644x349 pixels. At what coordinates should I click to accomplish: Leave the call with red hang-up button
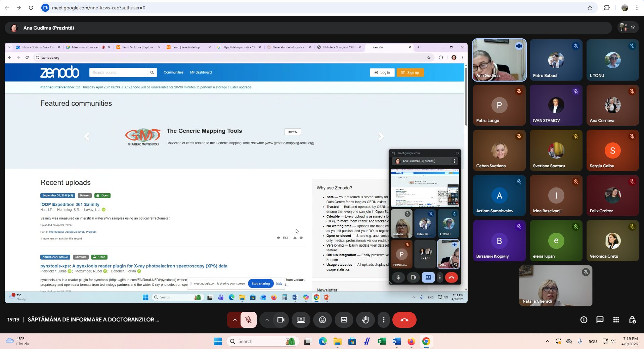click(404, 320)
